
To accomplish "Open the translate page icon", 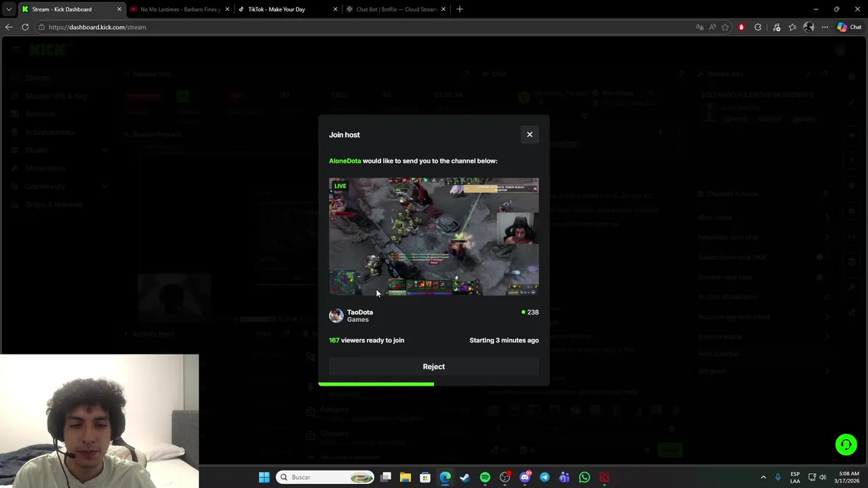I will click(x=699, y=27).
